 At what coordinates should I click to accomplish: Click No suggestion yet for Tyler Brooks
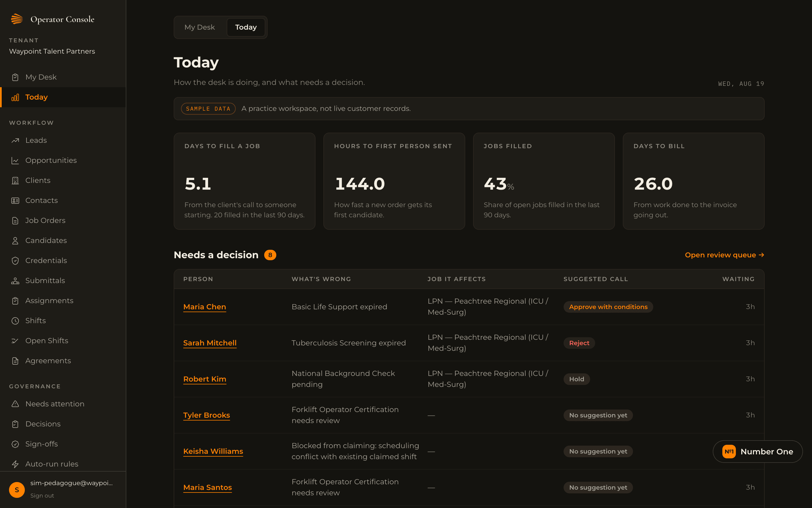598,415
